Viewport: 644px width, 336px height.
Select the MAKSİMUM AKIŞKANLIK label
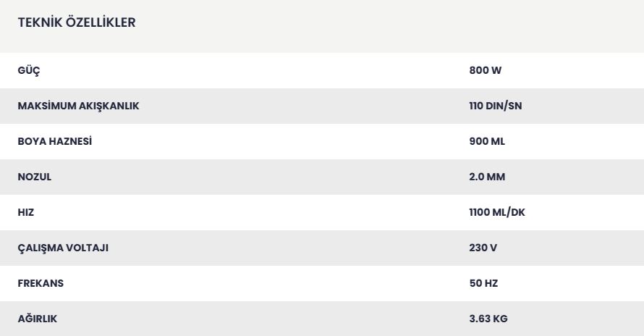(78, 106)
